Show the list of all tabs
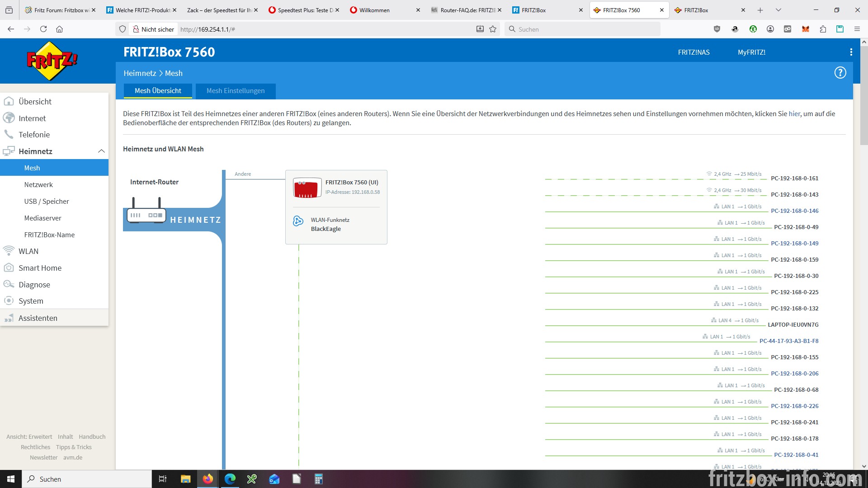The height and width of the screenshot is (488, 868). 778,10
